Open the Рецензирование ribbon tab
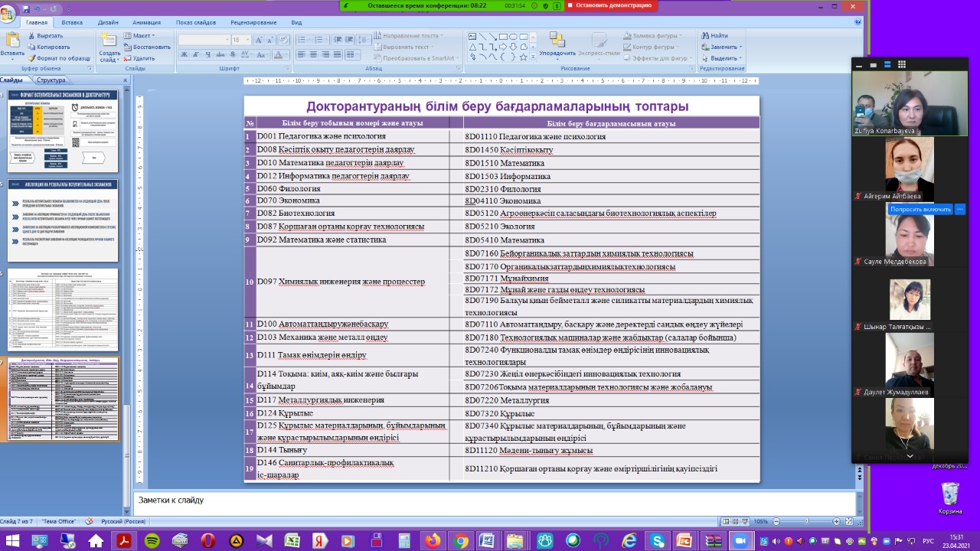980x551 pixels. click(x=253, y=22)
